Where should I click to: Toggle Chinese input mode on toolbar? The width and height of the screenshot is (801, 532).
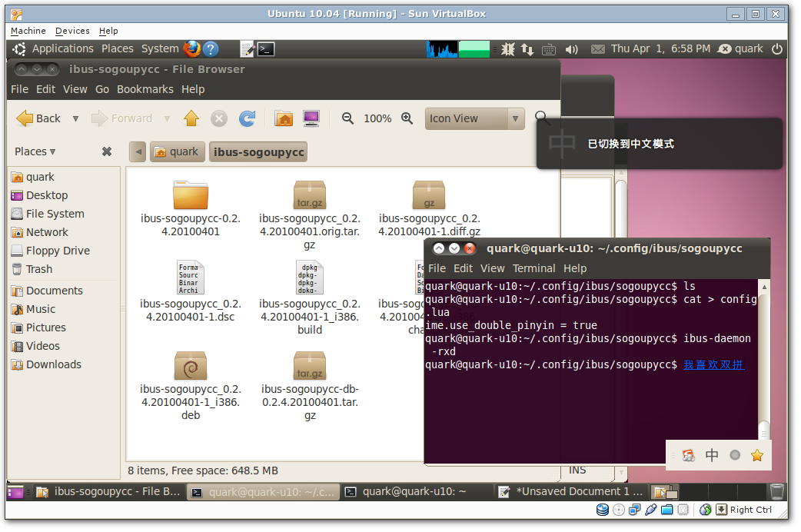point(712,455)
